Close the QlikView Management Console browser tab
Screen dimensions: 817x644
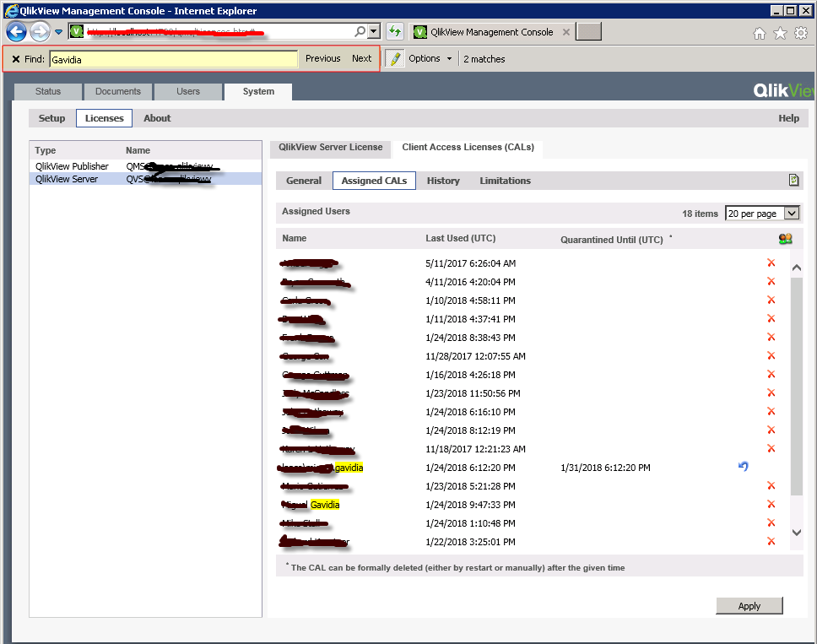(566, 32)
